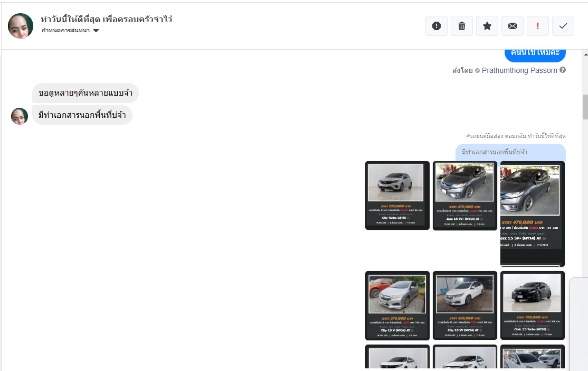Viewport: 588px width, 371px height.
Task: Click the sent blue bubble คนนี้ใช่ไหมคะ
Action: coord(535,54)
